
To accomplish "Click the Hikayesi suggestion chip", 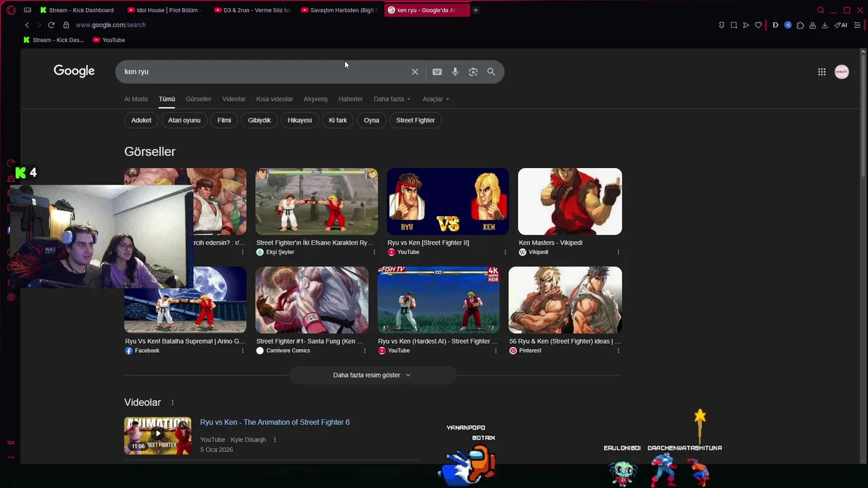I will [300, 120].
